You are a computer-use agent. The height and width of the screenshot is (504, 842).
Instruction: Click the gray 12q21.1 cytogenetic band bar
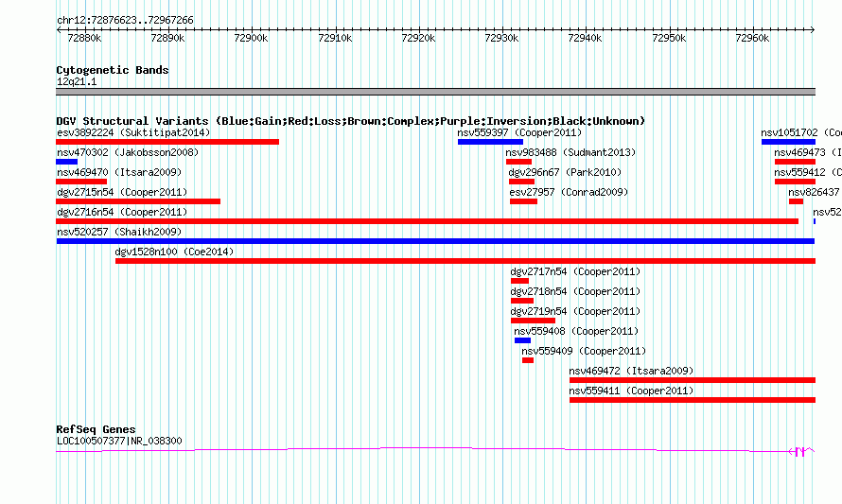[435, 93]
